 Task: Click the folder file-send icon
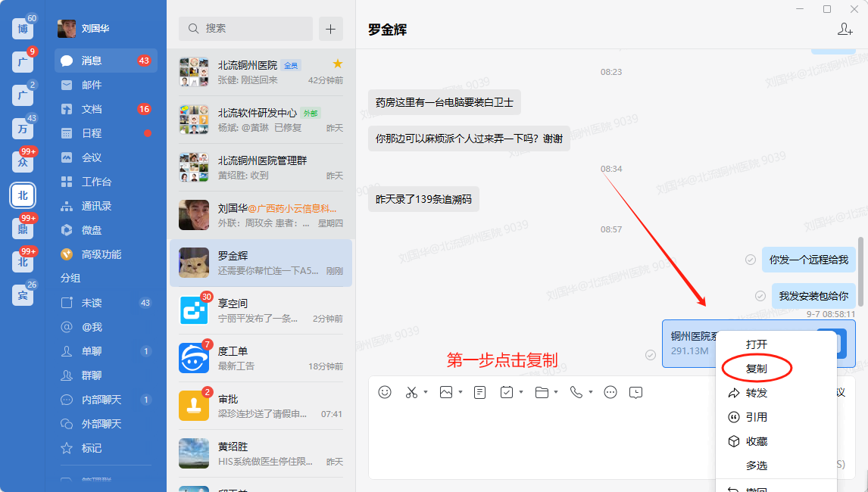542,392
